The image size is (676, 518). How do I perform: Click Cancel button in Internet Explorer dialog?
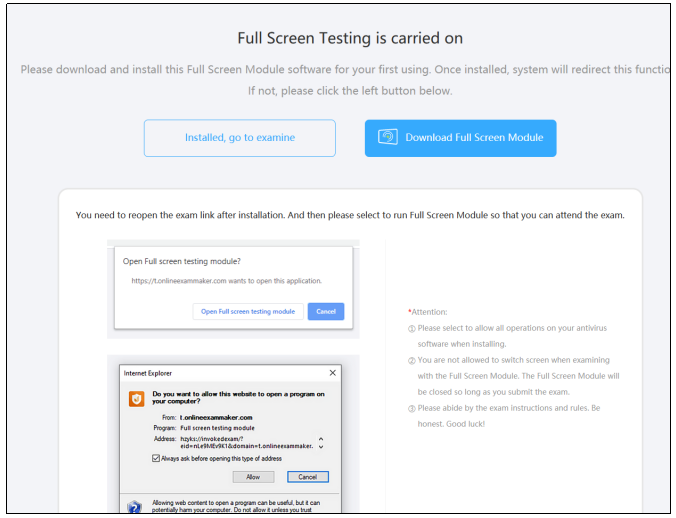[x=308, y=477]
